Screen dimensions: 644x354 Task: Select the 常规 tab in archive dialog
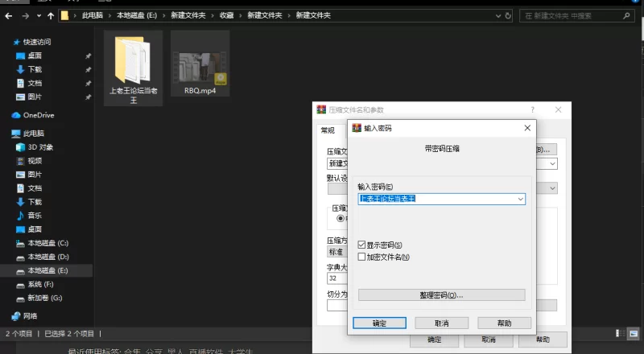328,130
